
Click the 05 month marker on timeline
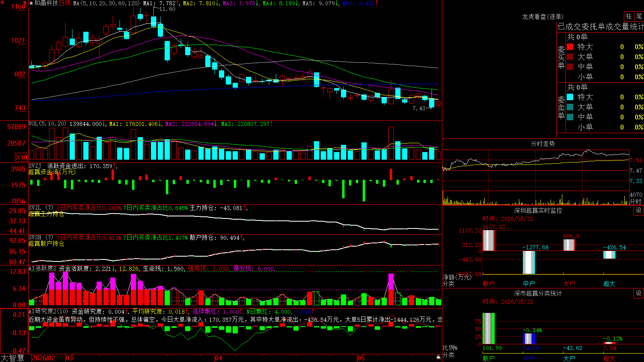pos(361,358)
